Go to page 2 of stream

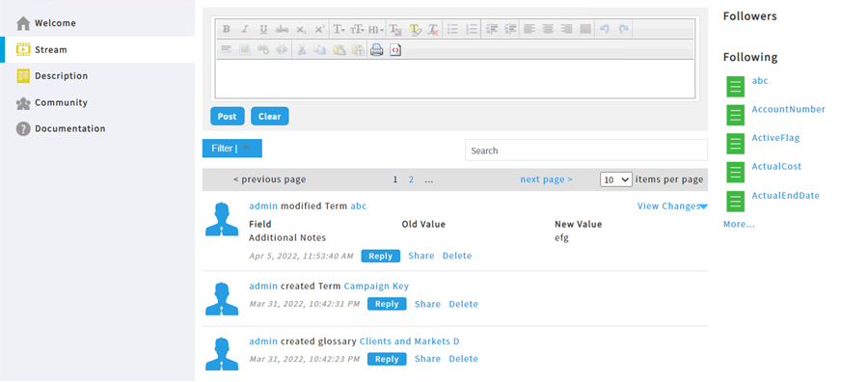[411, 180]
